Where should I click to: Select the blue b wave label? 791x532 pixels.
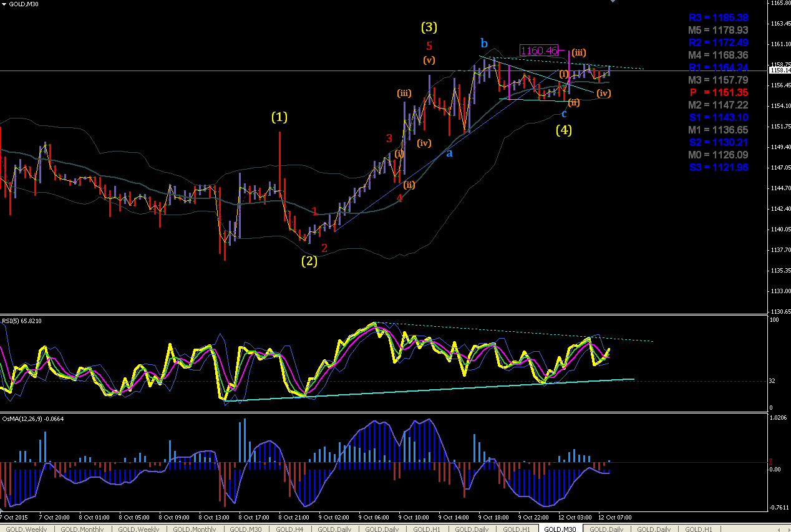click(484, 43)
